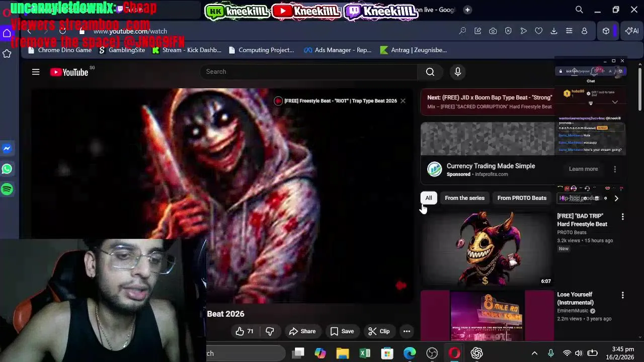
Task: Go to the YouTube home logo
Action: tap(69, 72)
